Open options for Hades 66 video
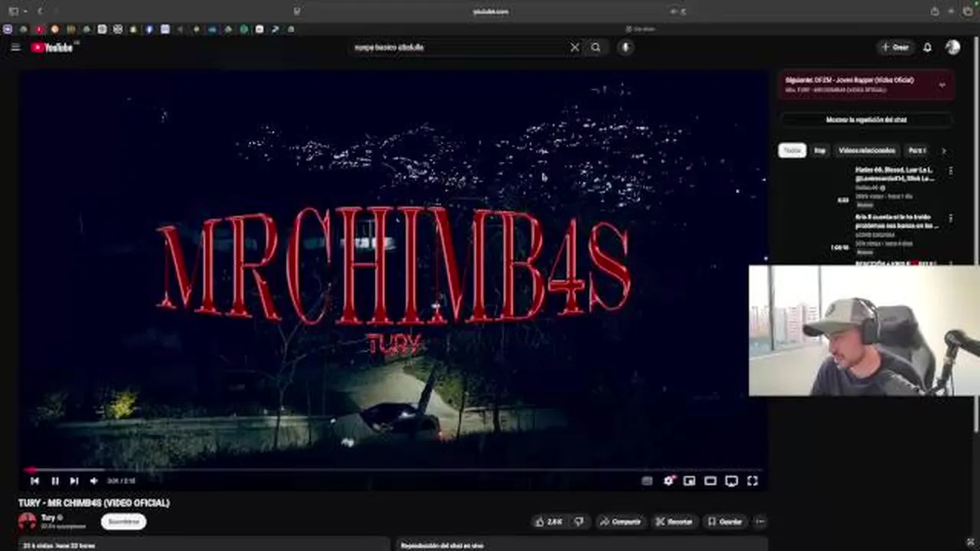This screenshot has width=980, height=551. coord(951,171)
